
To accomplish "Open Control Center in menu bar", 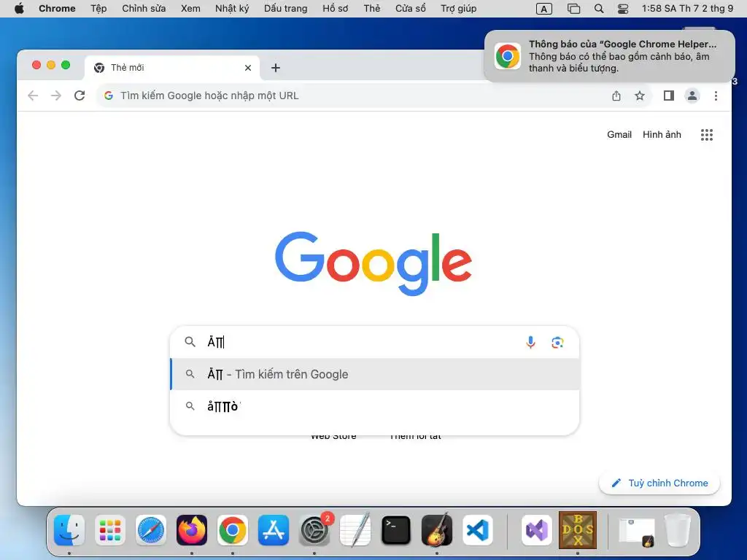I will [x=623, y=9].
